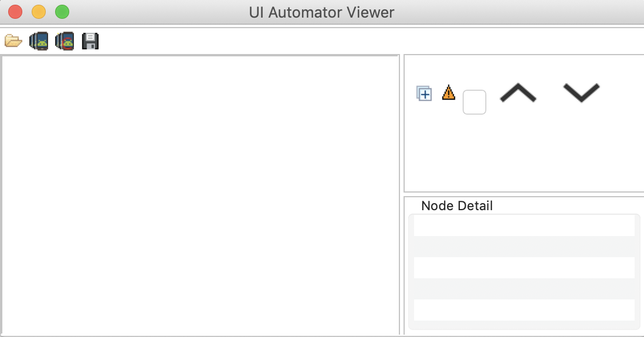Capture compressed hierarchy screenshot with red-circled icon
The image size is (644, 337).
tap(65, 41)
